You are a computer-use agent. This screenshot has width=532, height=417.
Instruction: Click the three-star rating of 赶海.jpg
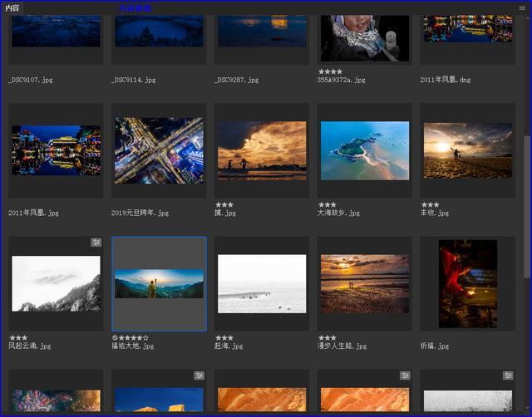coord(224,337)
